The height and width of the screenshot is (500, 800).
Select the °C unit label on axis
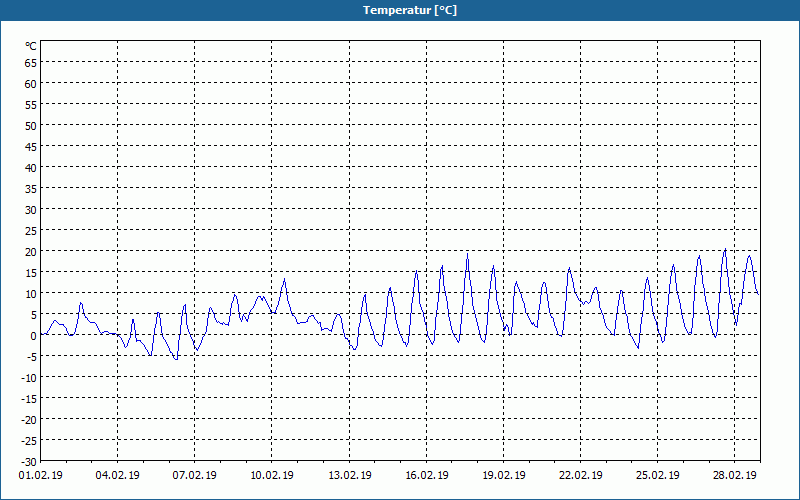pyautogui.click(x=31, y=46)
